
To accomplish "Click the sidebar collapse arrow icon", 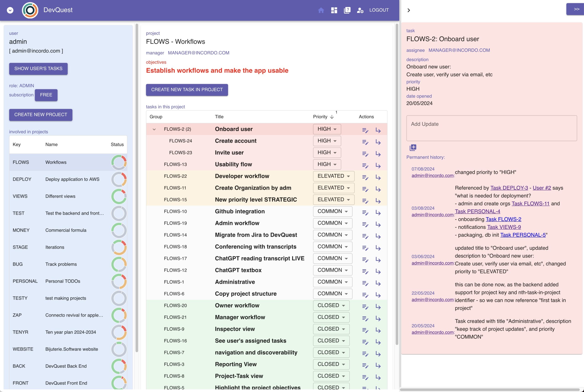I will pyautogui.click(x=408, y=10).
